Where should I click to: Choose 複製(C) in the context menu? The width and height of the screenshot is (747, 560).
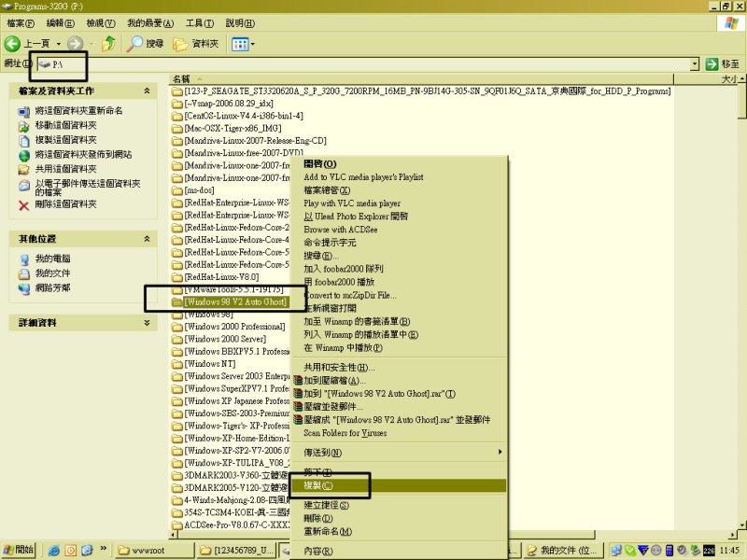[x=399, y=485]
